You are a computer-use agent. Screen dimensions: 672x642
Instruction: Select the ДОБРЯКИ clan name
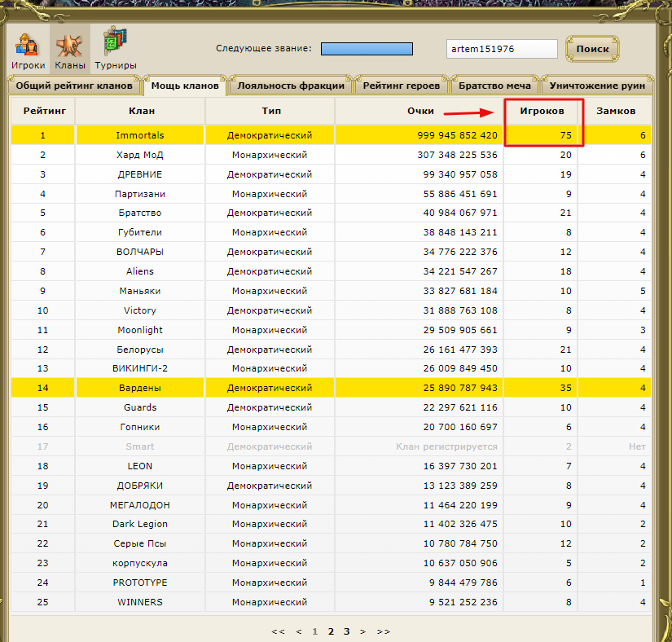pos(140,486)
